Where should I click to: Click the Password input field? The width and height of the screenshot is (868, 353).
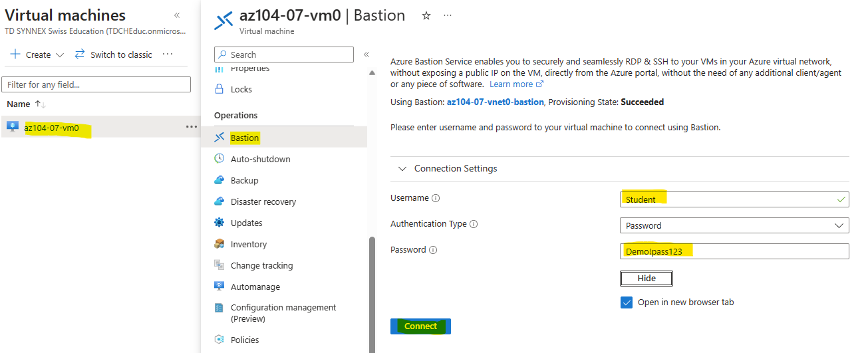point(734,251)
